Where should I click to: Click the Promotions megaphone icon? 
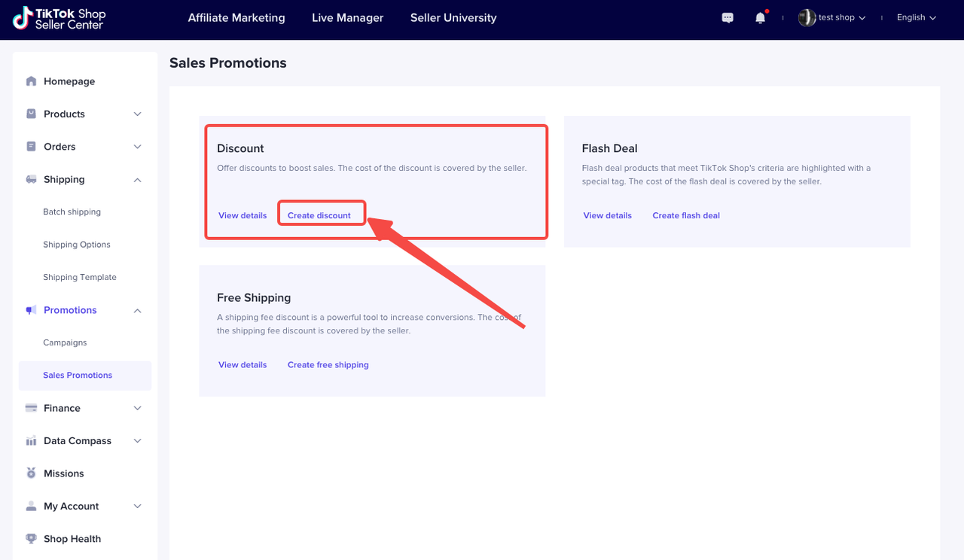(x=31, y=310)
